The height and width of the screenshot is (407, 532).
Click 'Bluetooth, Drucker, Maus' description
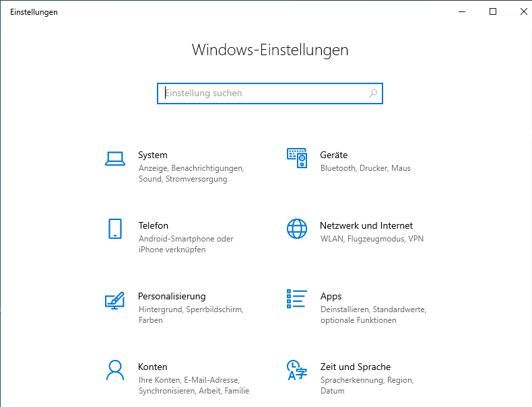tap(366, 168)
